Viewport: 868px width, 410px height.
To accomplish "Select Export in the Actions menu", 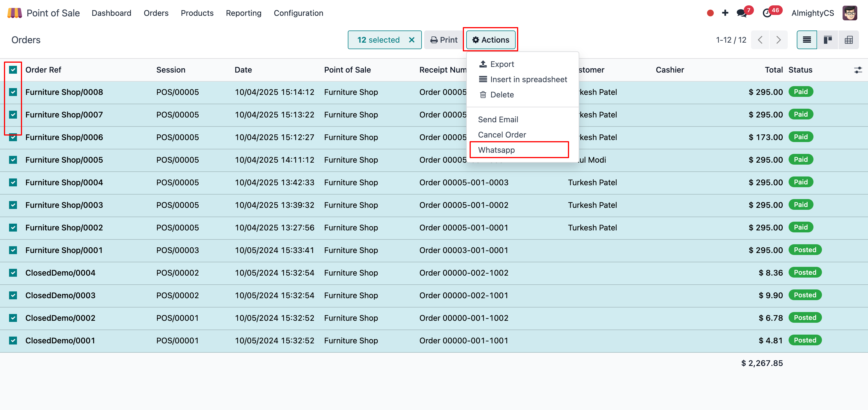I will point(502,64).
